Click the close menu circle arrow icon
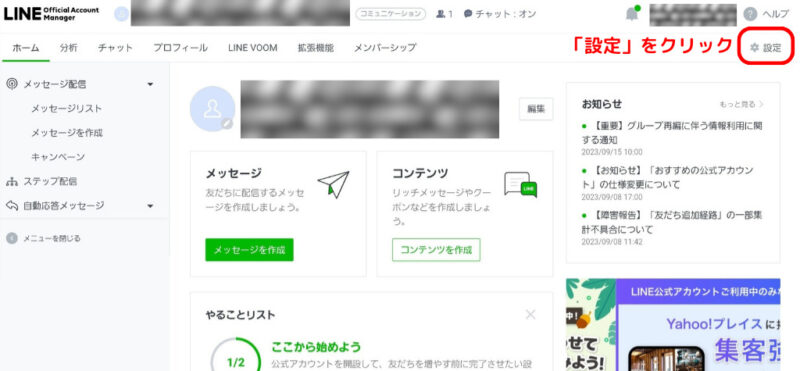800x371 pixels. click(x=12, y=238)
